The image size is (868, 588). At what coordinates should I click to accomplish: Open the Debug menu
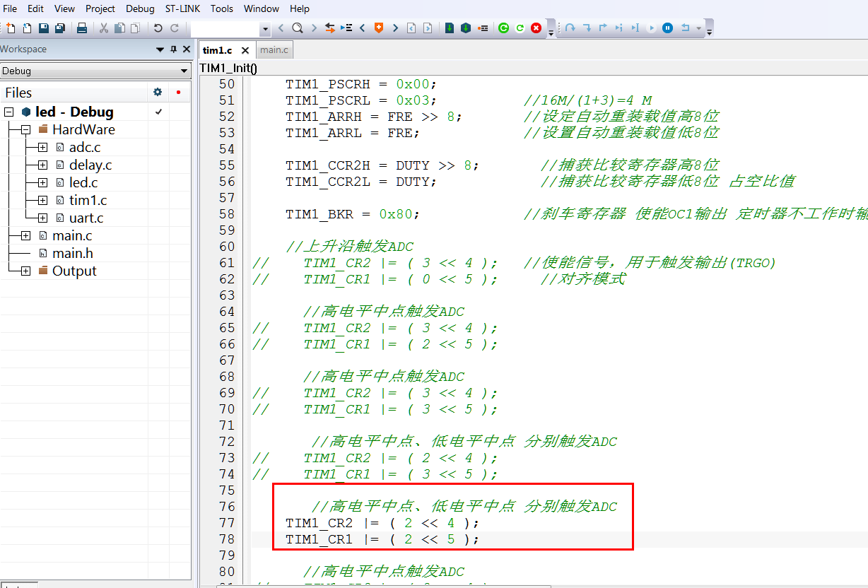click(x=140, y=8)
